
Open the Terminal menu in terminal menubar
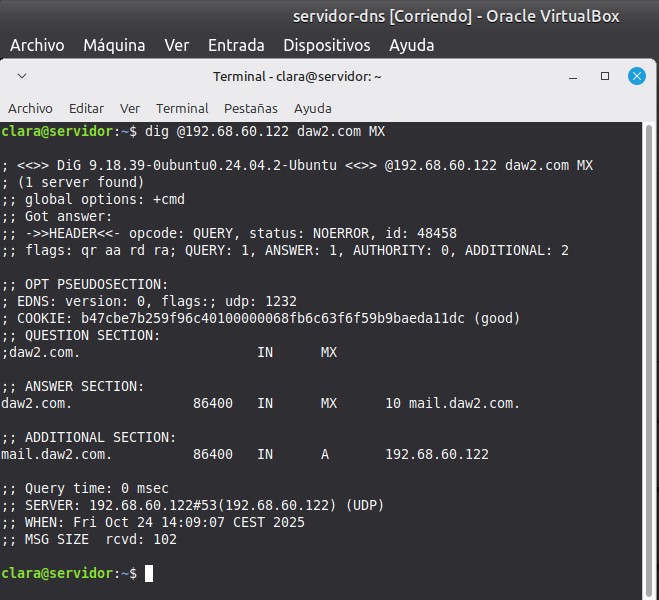pos(182,108)
